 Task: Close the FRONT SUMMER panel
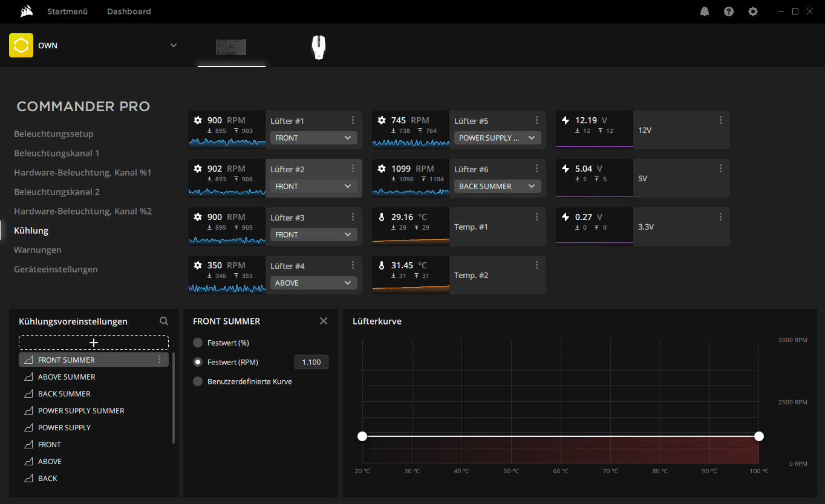pyautogui.click(x=324, y=321)
